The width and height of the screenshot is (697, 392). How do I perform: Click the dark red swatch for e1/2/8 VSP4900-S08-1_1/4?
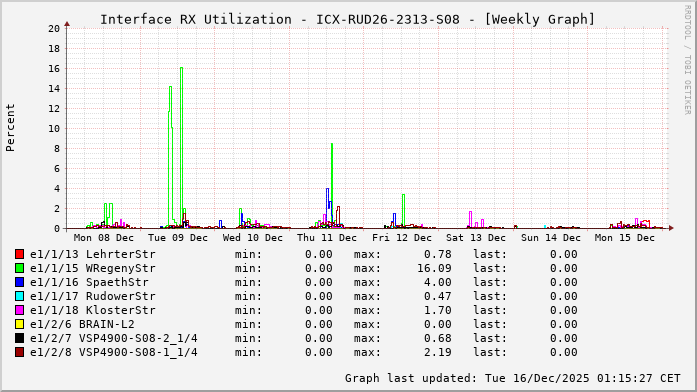[19, 352]
